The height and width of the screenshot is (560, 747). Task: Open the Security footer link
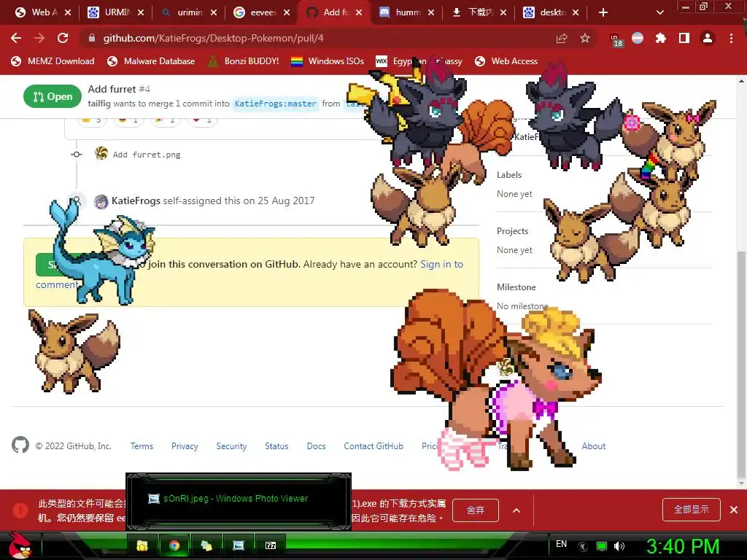tap(231, 446)
